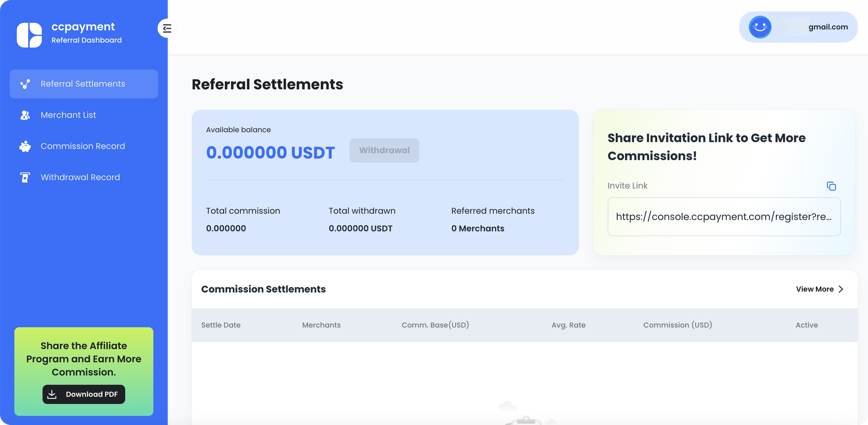Screen dimensions: 868x425
Task: Open the Merchant List menu item
Action: point(69,115)
